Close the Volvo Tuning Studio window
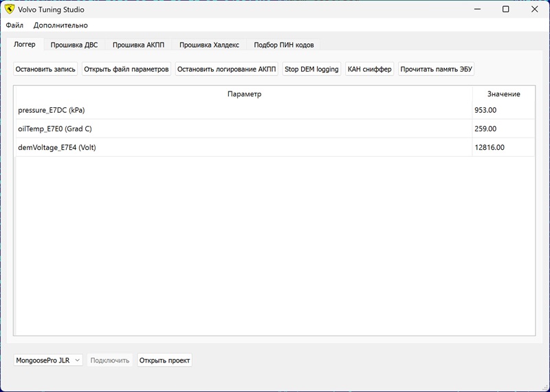This screenshot has width=550, height=392. [534, 9]
